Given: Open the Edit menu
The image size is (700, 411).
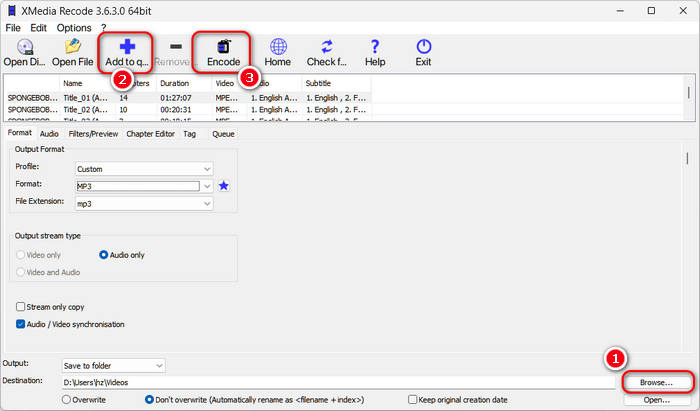Looking at the screenshot, I should click(x=38, y=28).
